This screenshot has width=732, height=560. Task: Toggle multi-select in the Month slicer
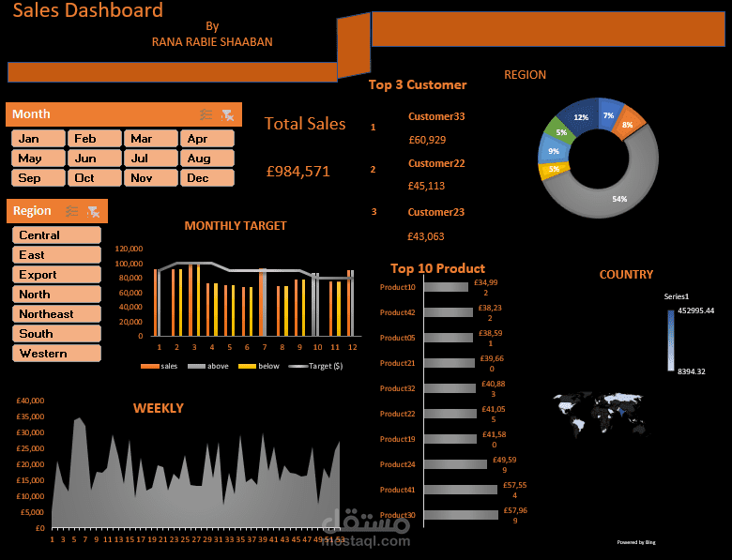(x=206, y=114)
